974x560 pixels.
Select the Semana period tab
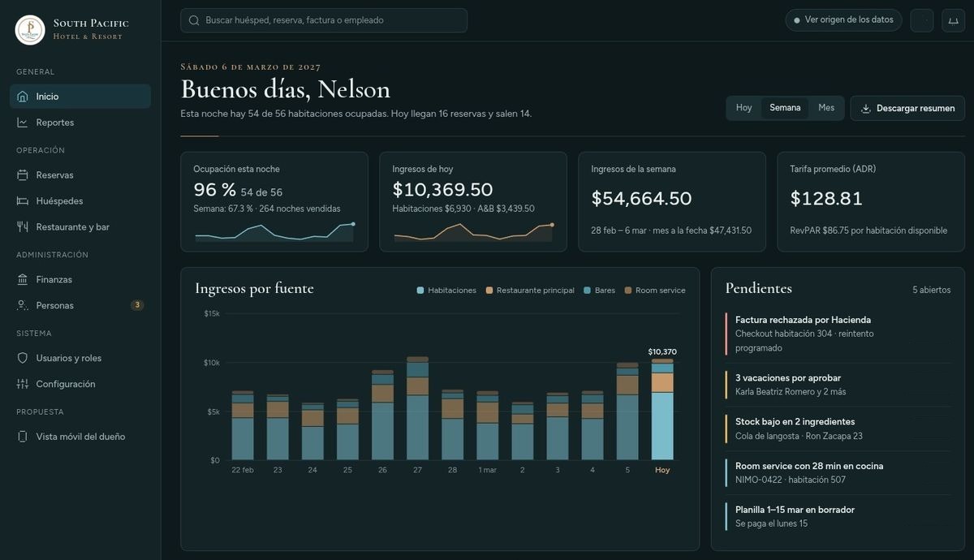click(x=785, y=108)
